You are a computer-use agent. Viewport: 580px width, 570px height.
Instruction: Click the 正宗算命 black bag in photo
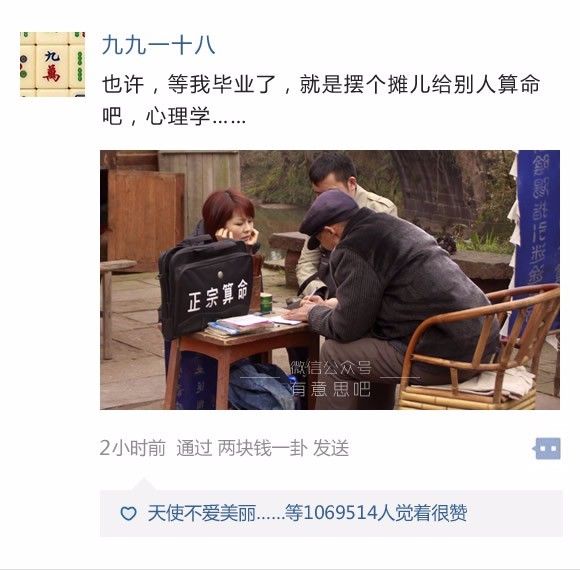point(206,289)
